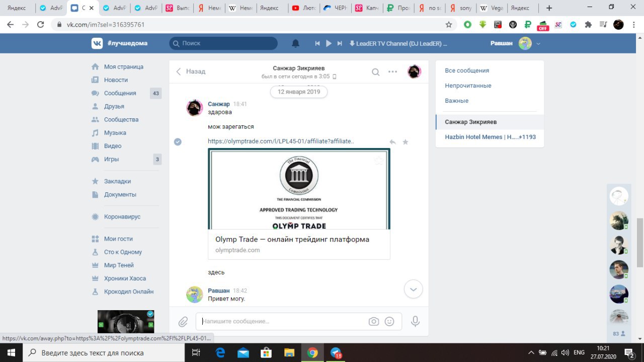Screen dimensions: 644x362
Task: Switch to the Лютс YouTube tab
Action: click(303, 8)
